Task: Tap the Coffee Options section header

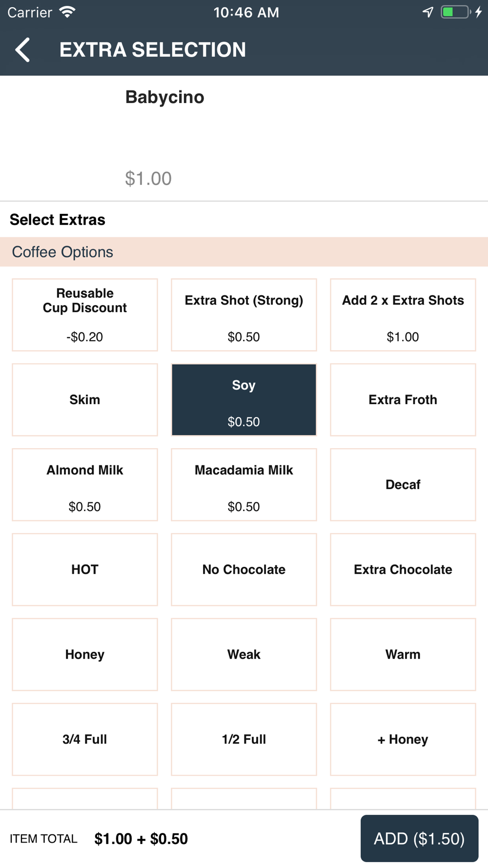Action: 244,252
